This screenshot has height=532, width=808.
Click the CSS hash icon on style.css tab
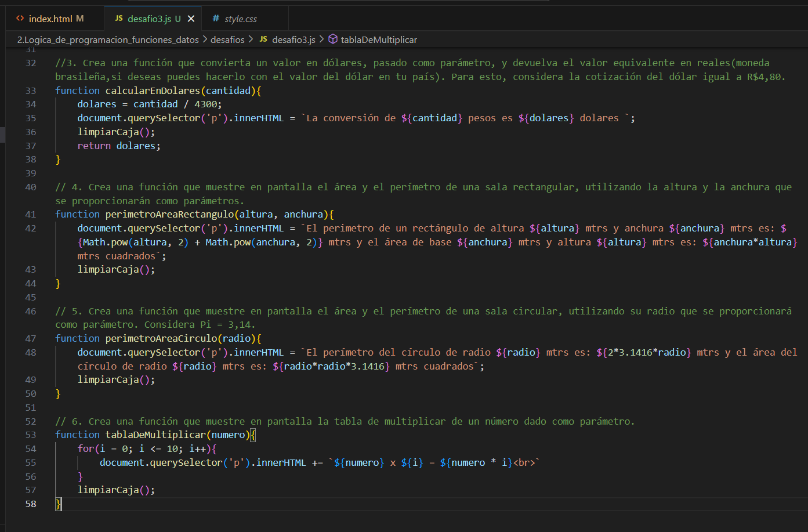[216, 19]
